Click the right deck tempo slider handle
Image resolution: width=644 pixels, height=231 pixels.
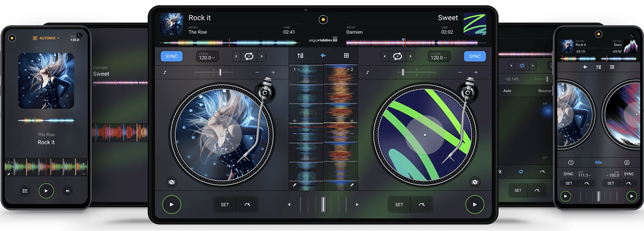click(x=403, y=72)
